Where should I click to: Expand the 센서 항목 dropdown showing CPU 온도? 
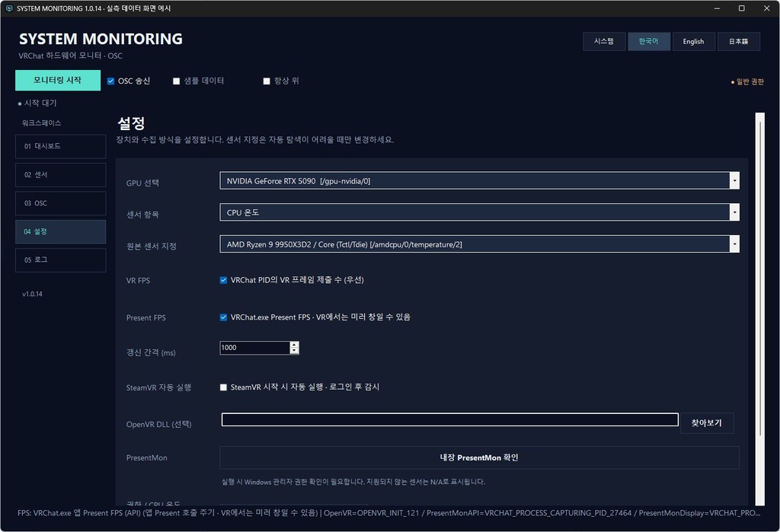(479, 212)
